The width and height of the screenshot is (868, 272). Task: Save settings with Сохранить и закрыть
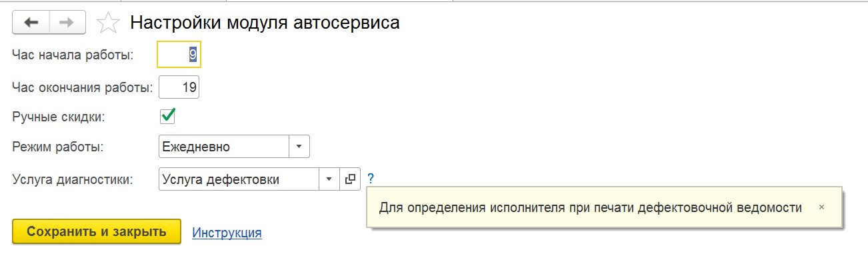tap(97, 232)
